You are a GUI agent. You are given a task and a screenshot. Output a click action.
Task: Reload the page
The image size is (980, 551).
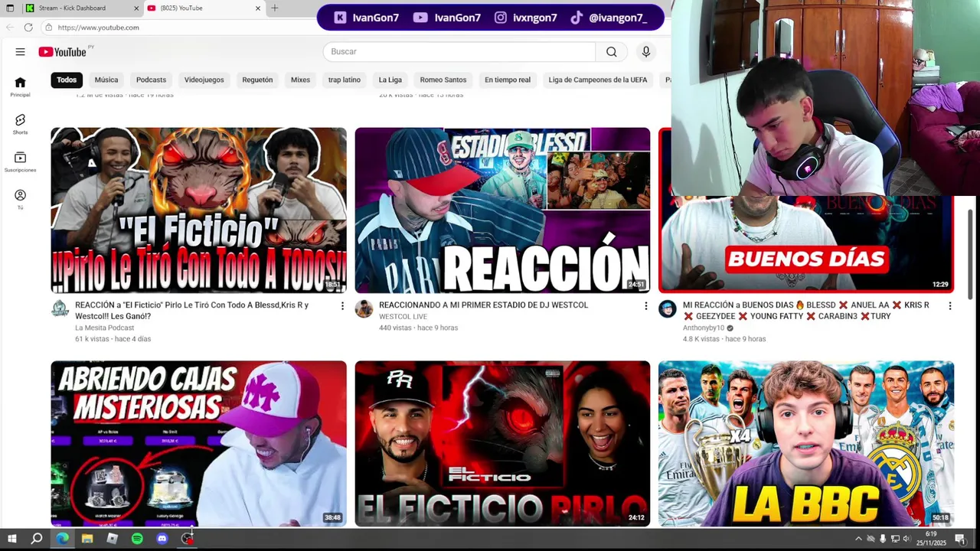[x=28, y=28]
